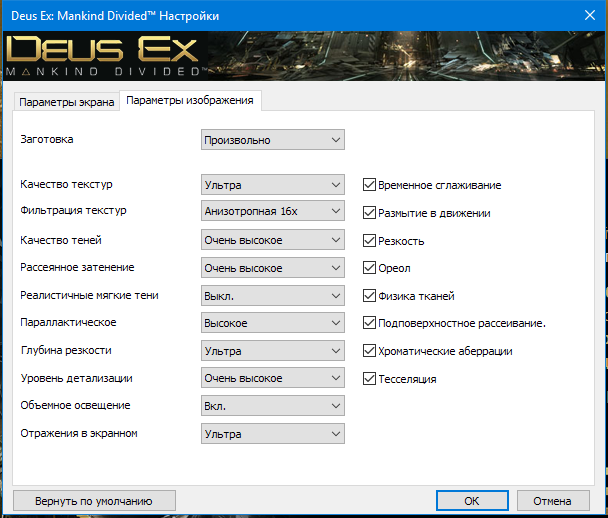Click the Объемное освещение label
608x518 pixels.
[x=75, y=405]
